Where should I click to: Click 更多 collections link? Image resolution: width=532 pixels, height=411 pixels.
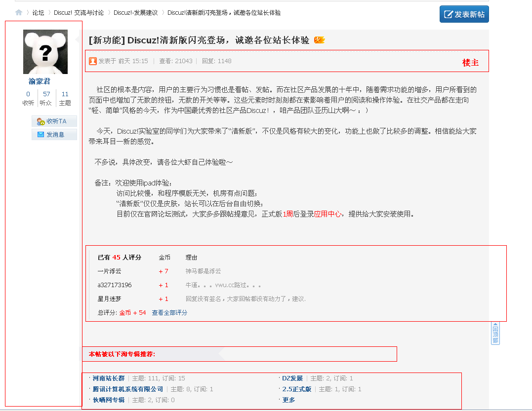point(288,400)
